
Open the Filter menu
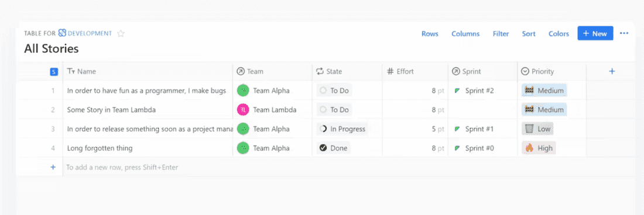[x=501, y=33]
